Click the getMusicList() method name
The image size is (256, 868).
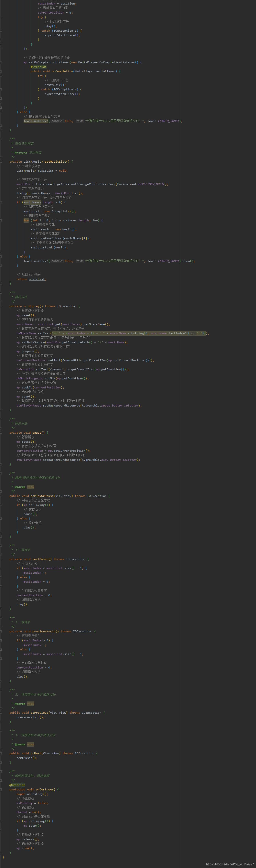pyautogui.click(x=57, y=162)
